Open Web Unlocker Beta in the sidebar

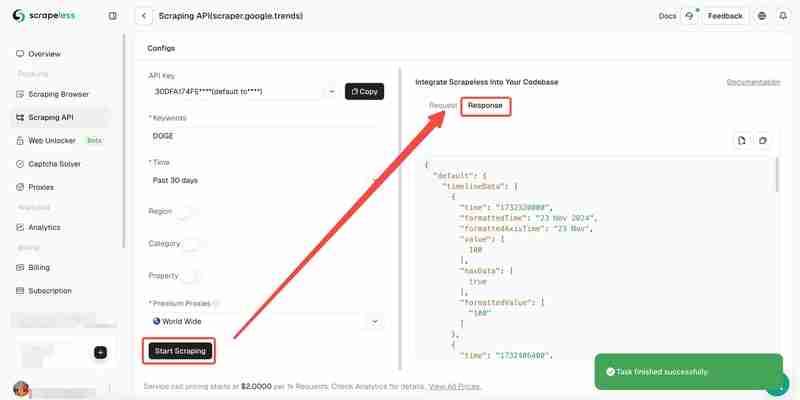(59, 140)
